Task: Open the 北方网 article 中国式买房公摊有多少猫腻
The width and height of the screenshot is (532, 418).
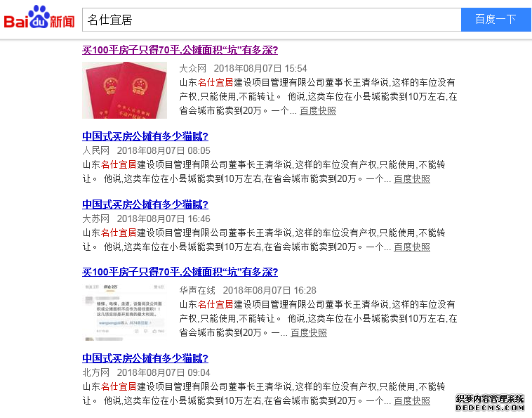Action: point(145,358)
